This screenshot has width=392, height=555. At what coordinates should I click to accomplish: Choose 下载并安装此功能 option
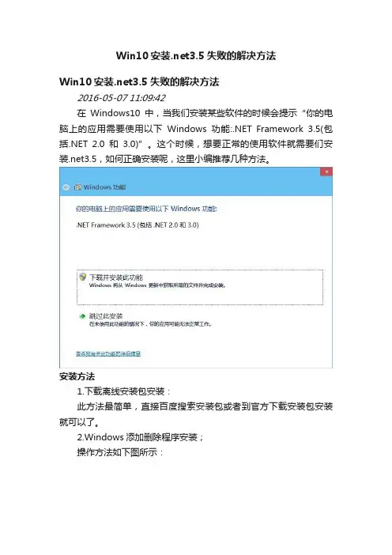point(200,287)
